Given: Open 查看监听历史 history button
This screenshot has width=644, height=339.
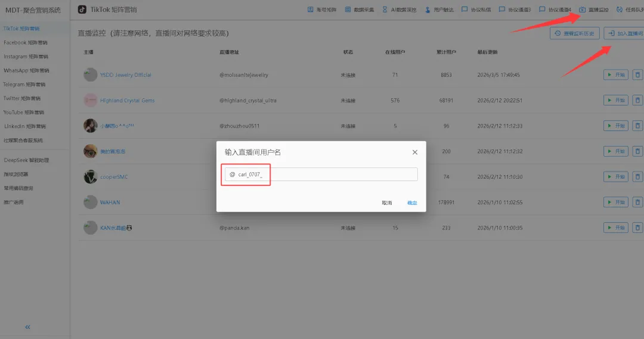Looking at the screenshot, I should tap(575, 33).
